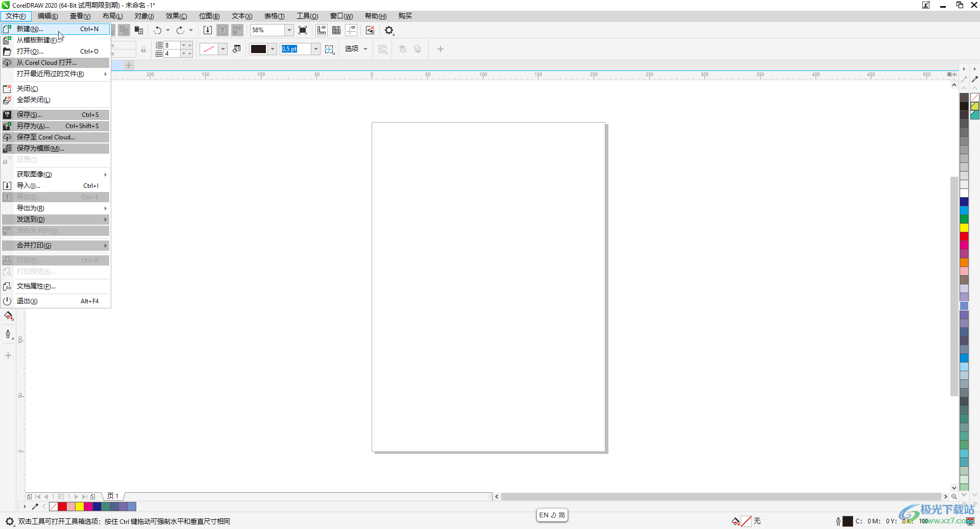The image size is (980, 529).
Task: Toggle the show guidelines icon
Action: [351, 30]
